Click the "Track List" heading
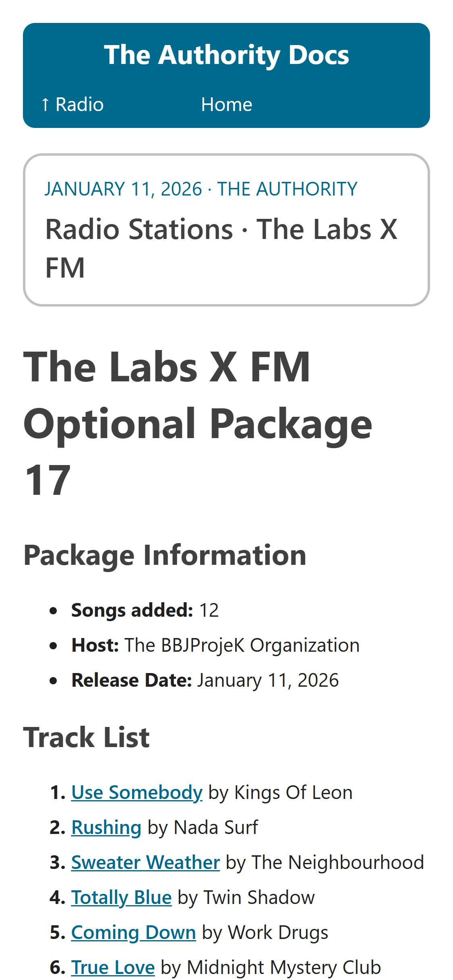This screenshot has width=453, height=980. coord(86,737)
